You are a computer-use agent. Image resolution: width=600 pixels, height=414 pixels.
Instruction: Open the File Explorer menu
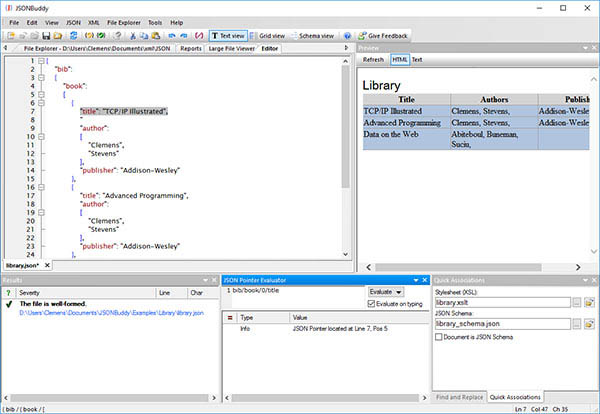(x=123, y=21)
